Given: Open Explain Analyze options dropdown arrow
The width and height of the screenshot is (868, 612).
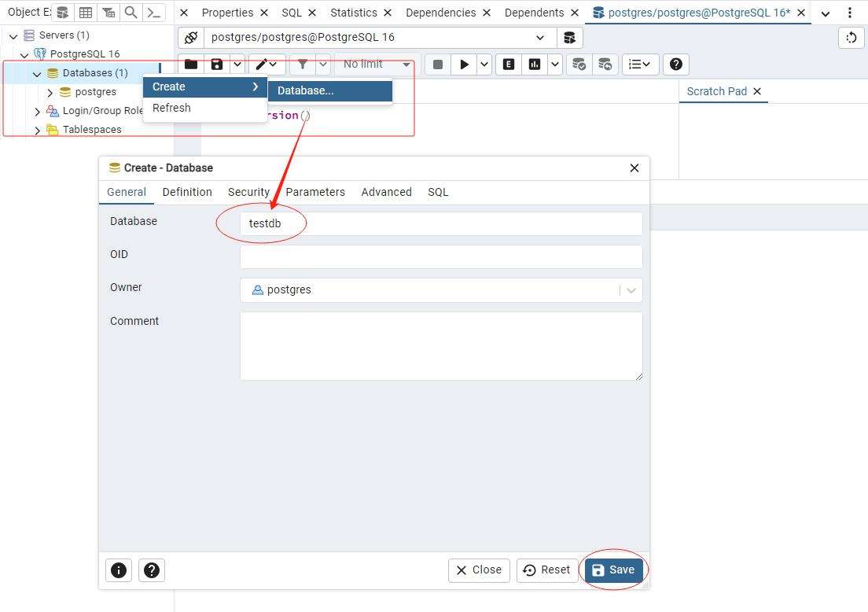Looking at the screenshot, I should 554,65.
